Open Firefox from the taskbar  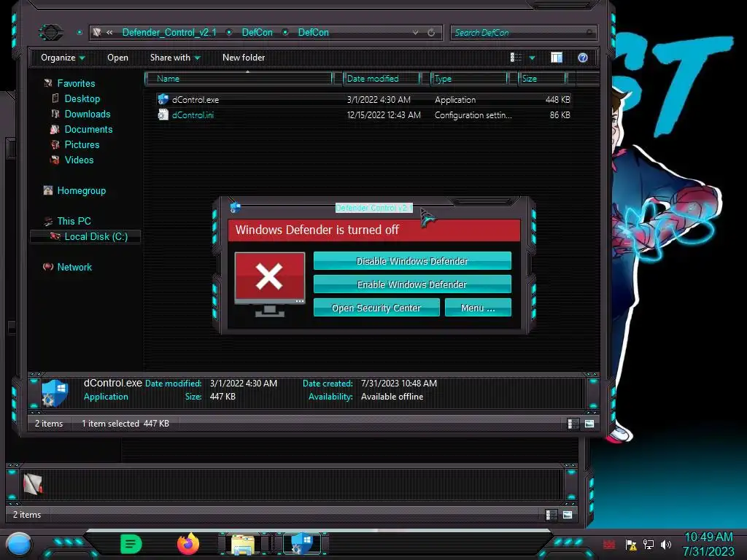pyautogui.click(x=188, y=544)
